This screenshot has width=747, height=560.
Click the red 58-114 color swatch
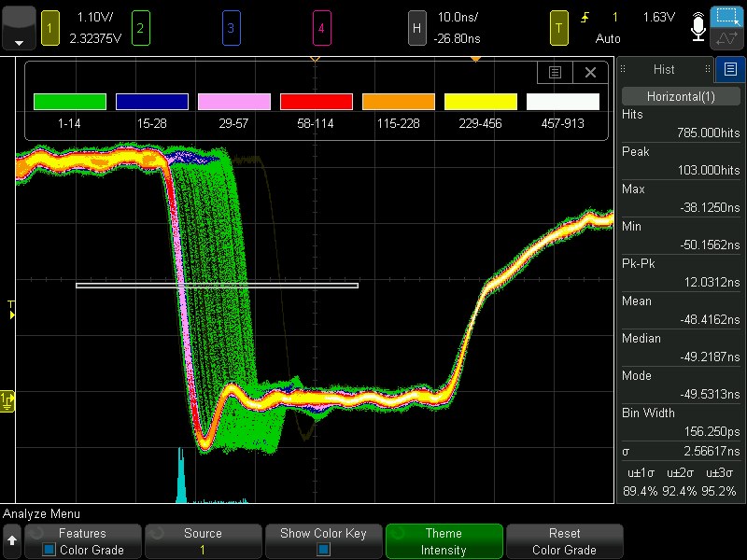[317, 102]
